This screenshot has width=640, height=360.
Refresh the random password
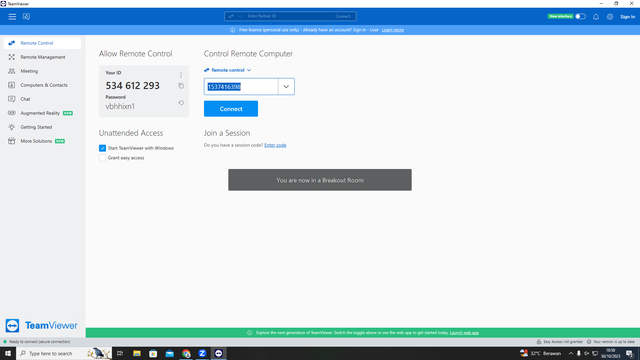coord(181,103)
